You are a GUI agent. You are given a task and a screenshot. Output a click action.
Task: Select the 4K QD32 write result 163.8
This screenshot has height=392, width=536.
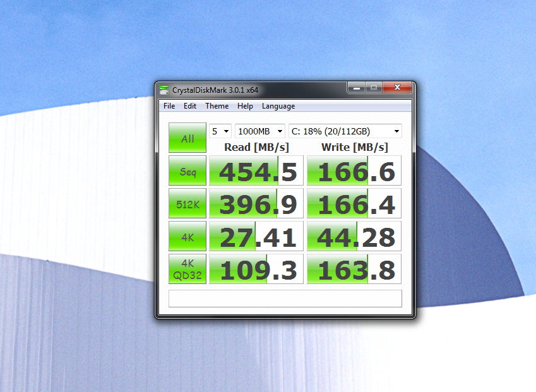click(x=354, y=269)
